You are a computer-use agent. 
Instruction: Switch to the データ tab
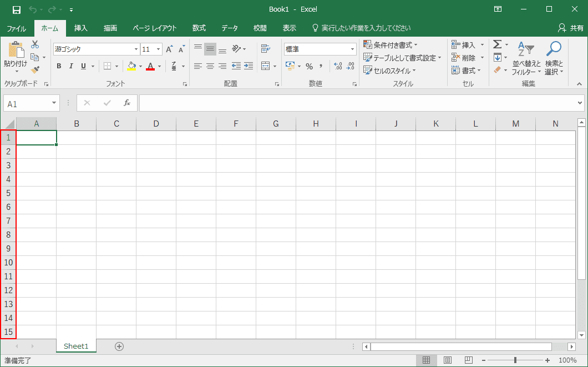tap(230, 28)
